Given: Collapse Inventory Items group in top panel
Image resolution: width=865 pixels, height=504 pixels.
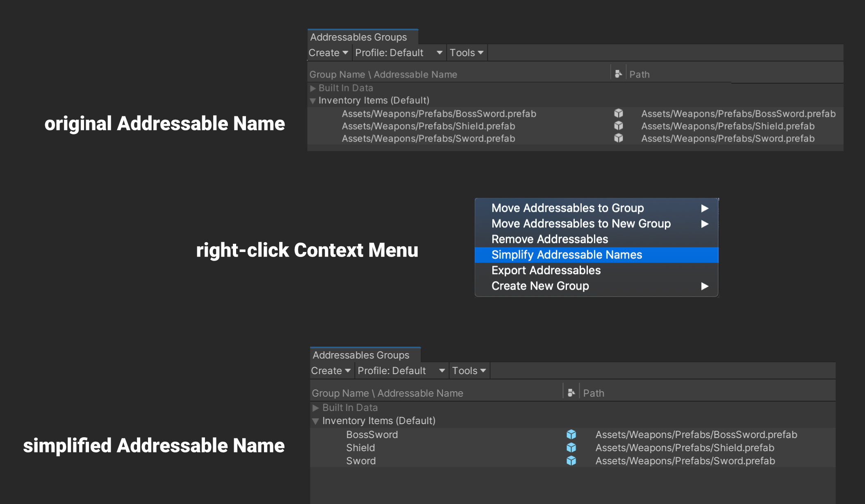Looking at the screenshot, I should (x=313, y=100).
